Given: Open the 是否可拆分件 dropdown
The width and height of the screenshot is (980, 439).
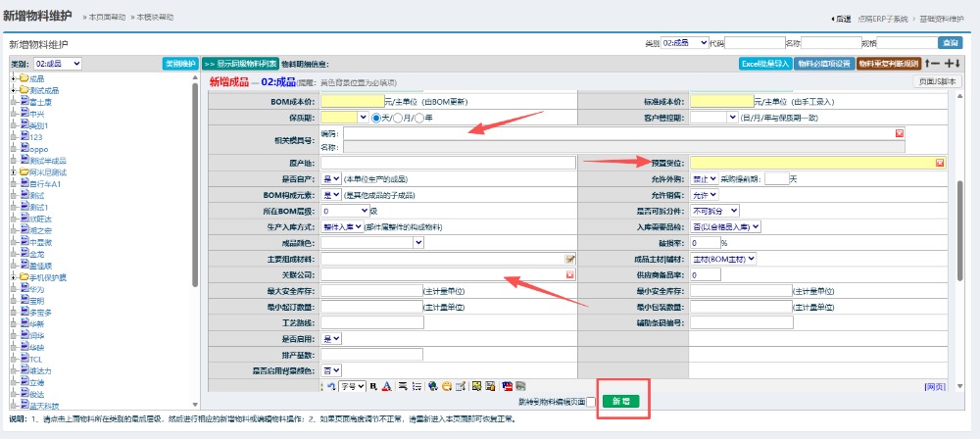Looking at the screenshot, I should coord(714,211).
